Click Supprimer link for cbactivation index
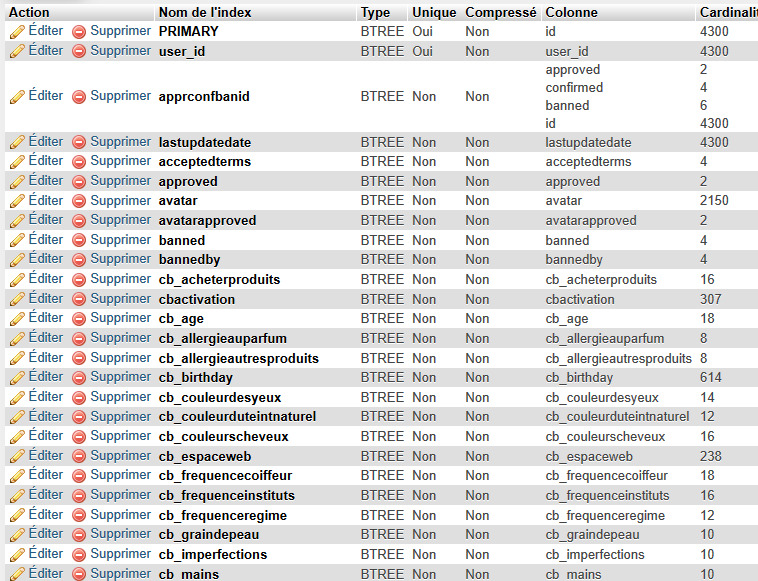 [121, 298]
